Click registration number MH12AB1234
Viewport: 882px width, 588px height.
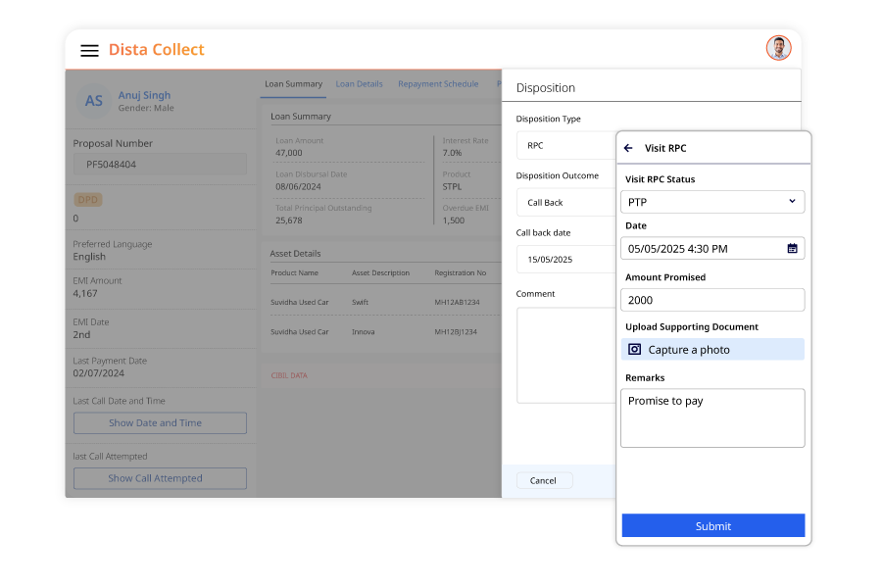457,302
